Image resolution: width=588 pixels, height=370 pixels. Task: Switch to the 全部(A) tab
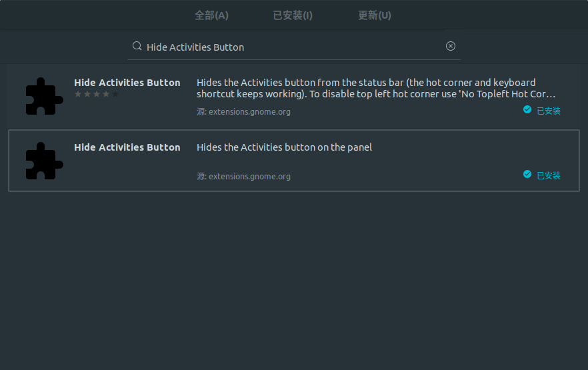pyautogui.click(x=211, y=15)
